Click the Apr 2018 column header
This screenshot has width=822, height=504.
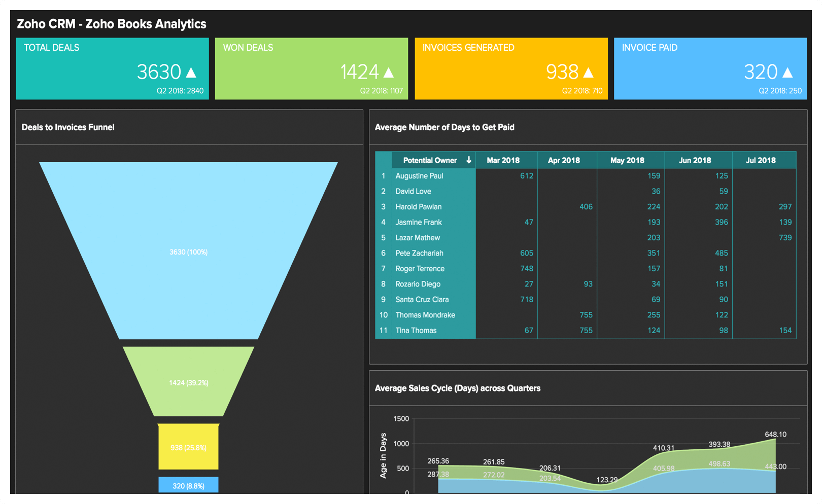point(564,160)
